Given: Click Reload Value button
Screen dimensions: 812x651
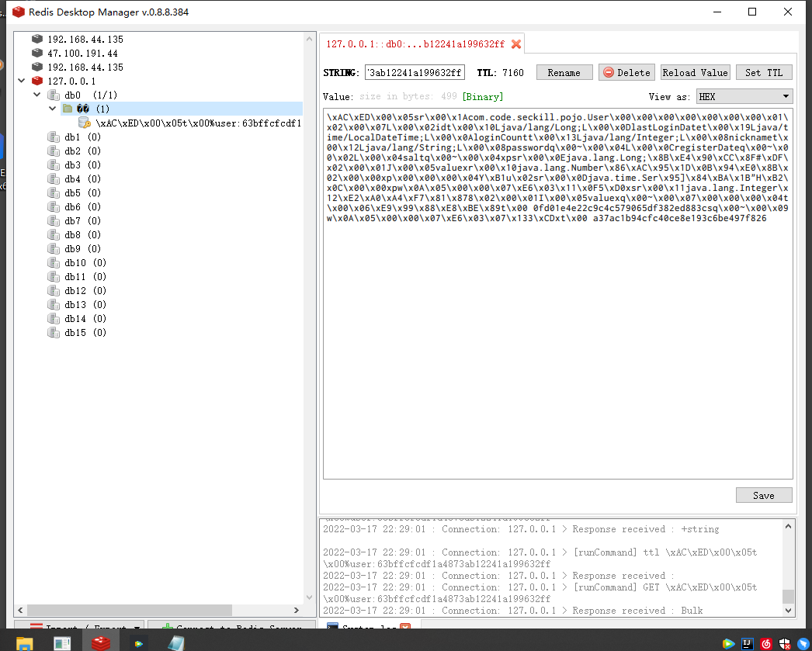Looking at the screenshot, I should pyautogui.click(x=695, y=72).
